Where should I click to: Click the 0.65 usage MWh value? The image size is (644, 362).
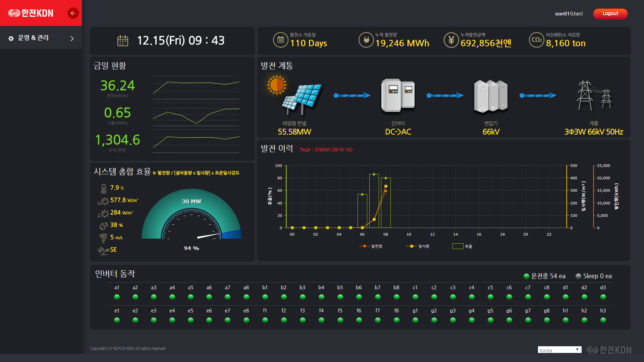click(x=117, y=113)
